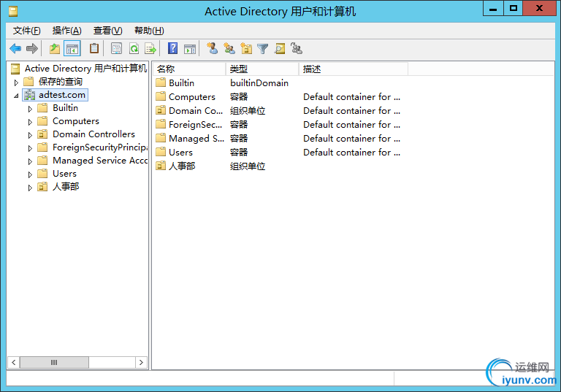Select 保存的查询 in the tree
The image size is (561, 392).
[x=61, y=82]
